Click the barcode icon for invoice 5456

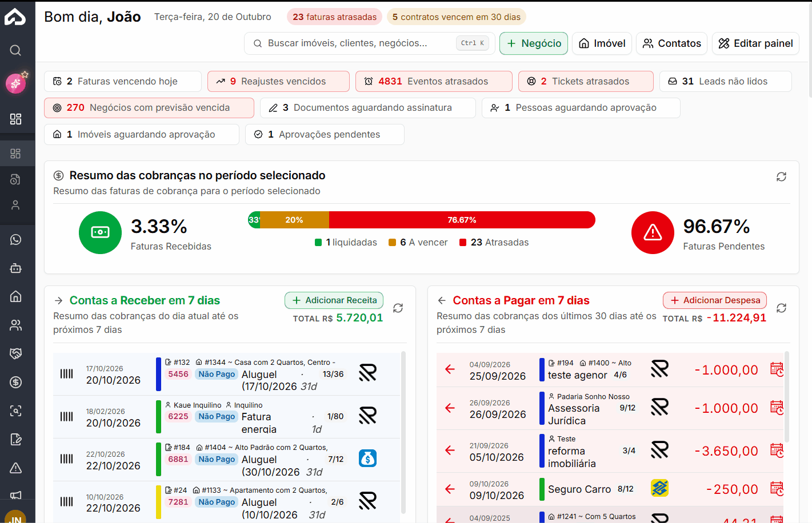67,374
